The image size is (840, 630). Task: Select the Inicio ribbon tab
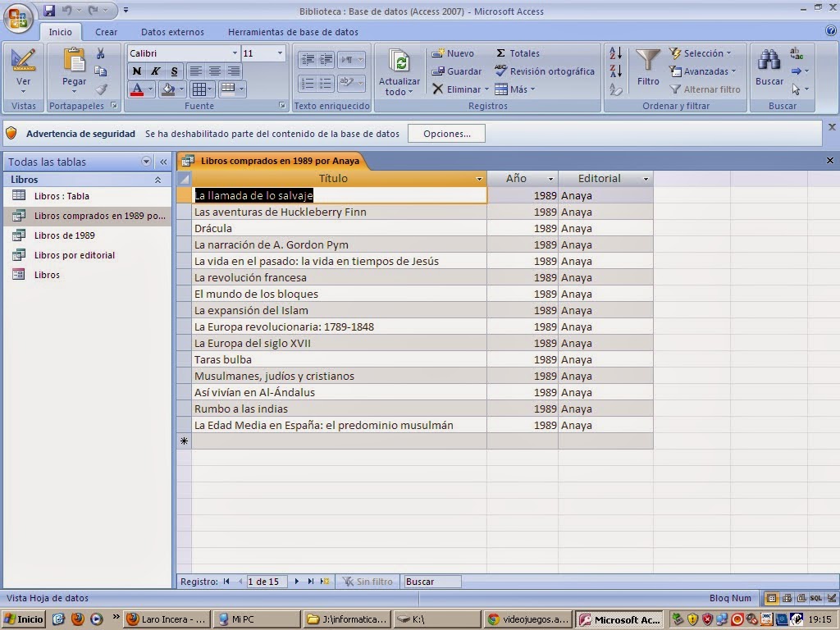coord(60,32)
